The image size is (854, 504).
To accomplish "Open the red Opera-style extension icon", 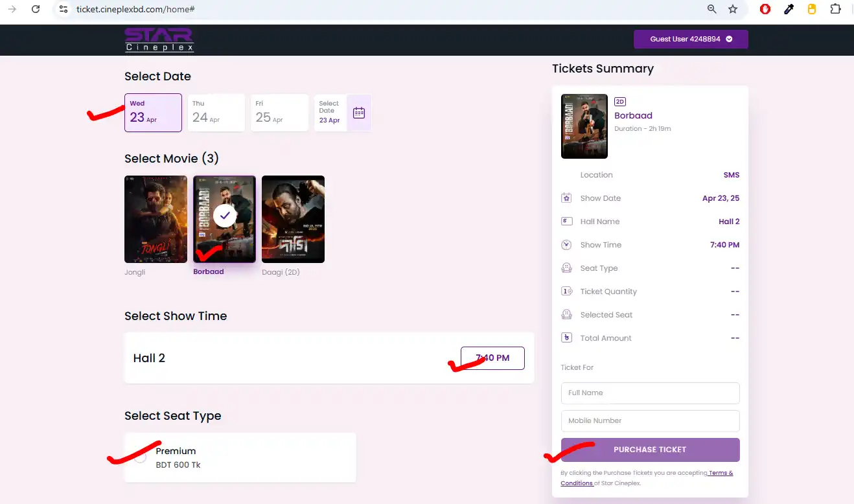I will pos(765,9).
